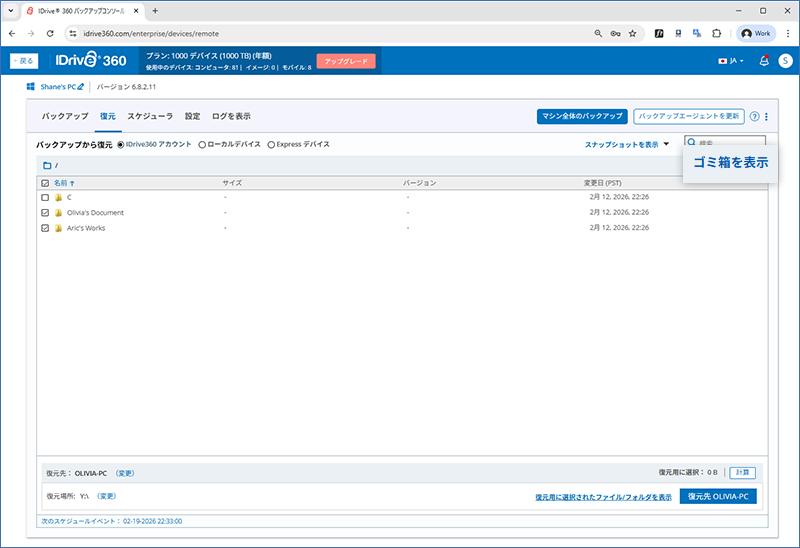Viewport: 800px width, 548px height.
Task: Expand the スナップショットを表示 dropdown
Action: (627, 145)
